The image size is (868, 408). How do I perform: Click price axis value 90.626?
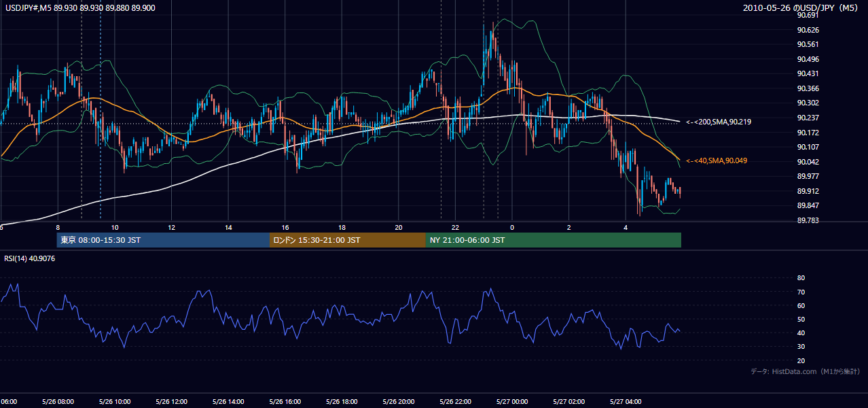tap(808, 30)
